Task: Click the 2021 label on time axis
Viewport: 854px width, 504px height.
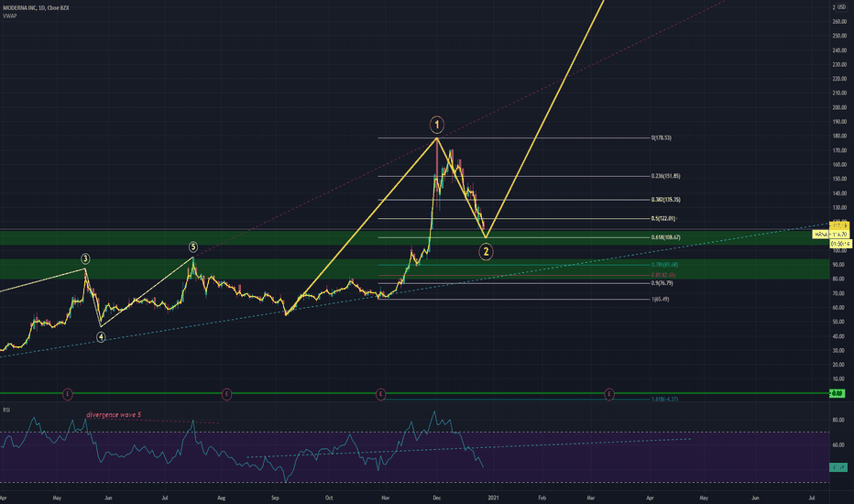Action: pos(494,498)
